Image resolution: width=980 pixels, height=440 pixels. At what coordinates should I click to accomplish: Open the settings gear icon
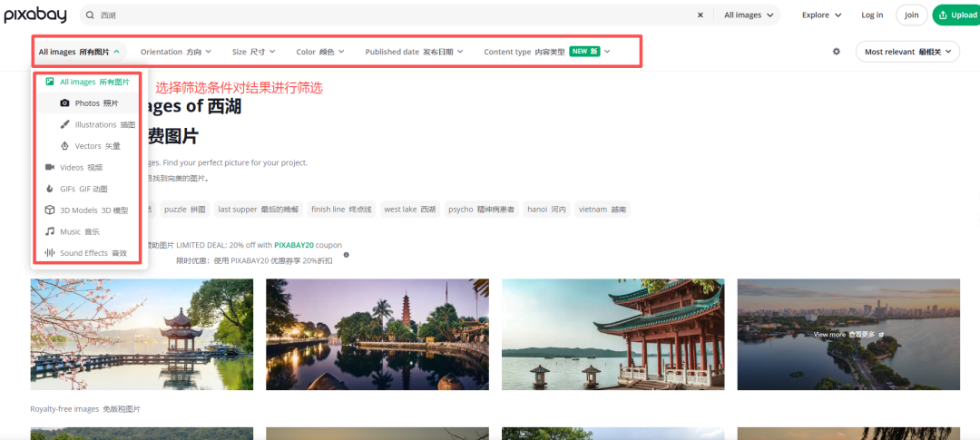coord(837,52)
